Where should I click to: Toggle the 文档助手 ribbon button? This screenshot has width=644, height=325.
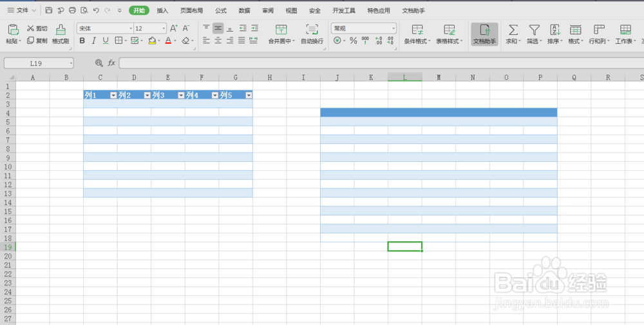point(485,34)
